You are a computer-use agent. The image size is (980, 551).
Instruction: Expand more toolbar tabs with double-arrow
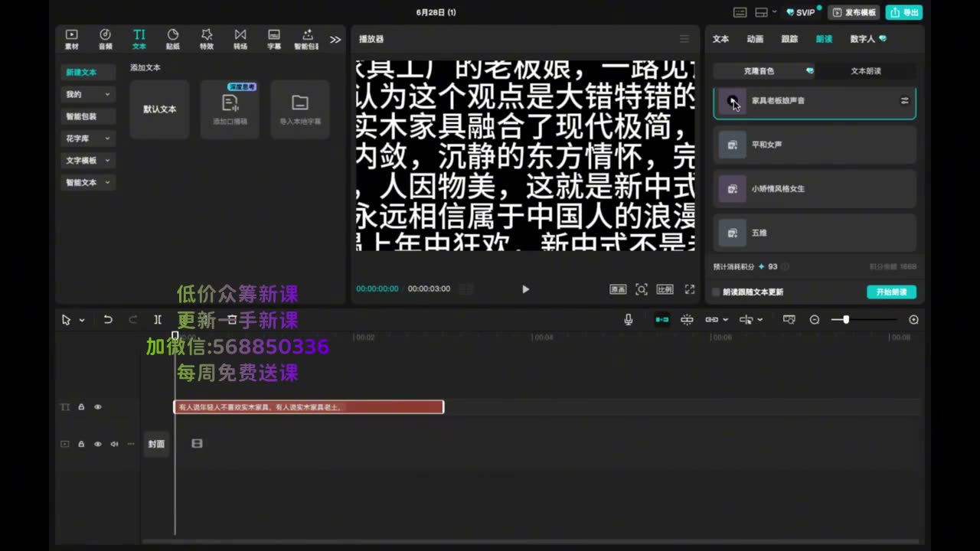pos(335,39)
